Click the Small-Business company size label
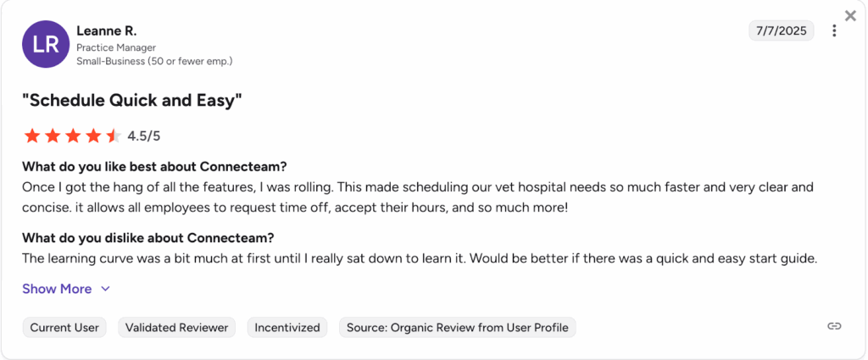Screen dimensions: 868x360 click(x=154, y=61)
